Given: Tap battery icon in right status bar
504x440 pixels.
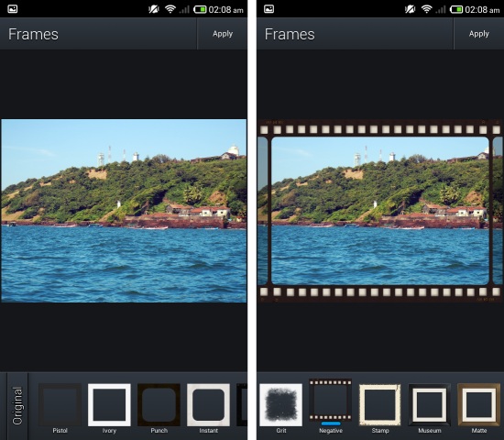Looking at the screenshot, I should 456,9.
